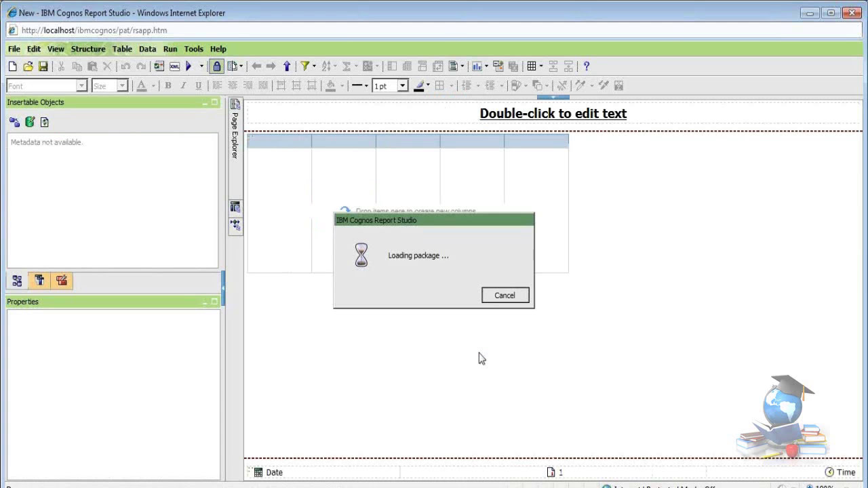Screen dimensions: 868x488
Task: Toggle the lock page objects icon
Action: (x=217, y=66)
